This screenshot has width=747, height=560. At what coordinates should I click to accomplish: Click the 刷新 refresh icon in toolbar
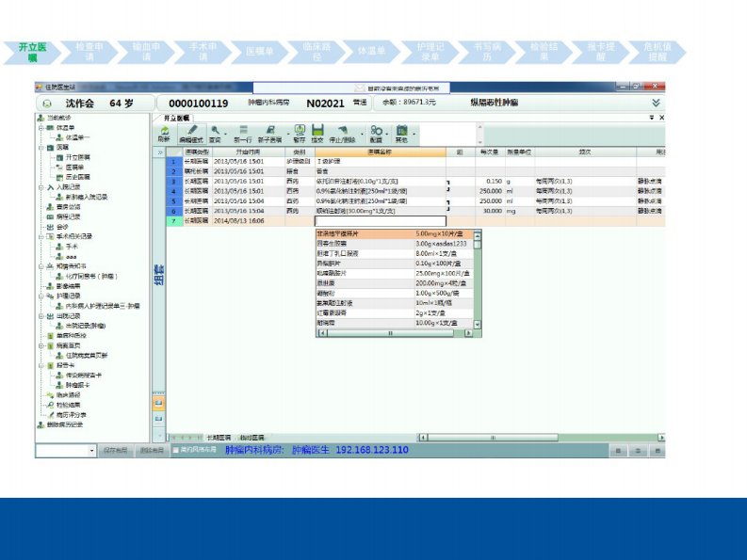[165, 133]
